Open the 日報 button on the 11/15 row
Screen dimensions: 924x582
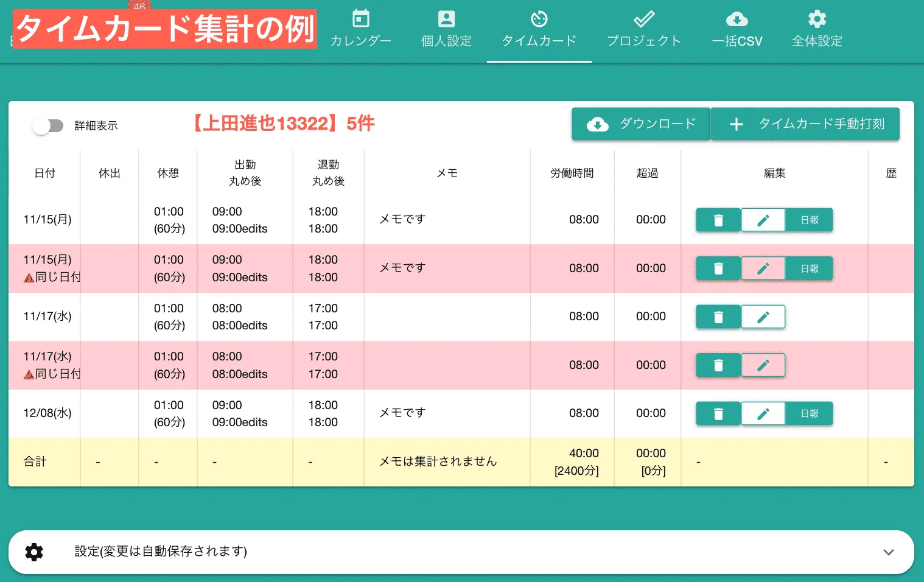809,220
